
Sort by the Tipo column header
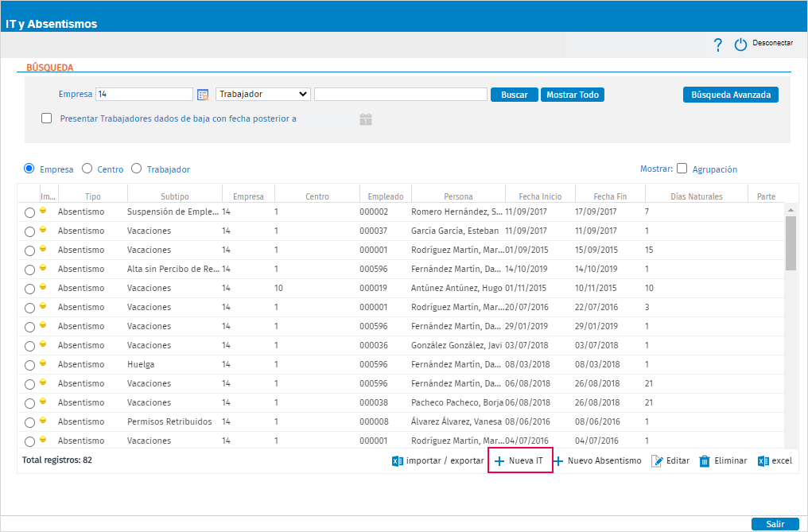coord(93,196)
